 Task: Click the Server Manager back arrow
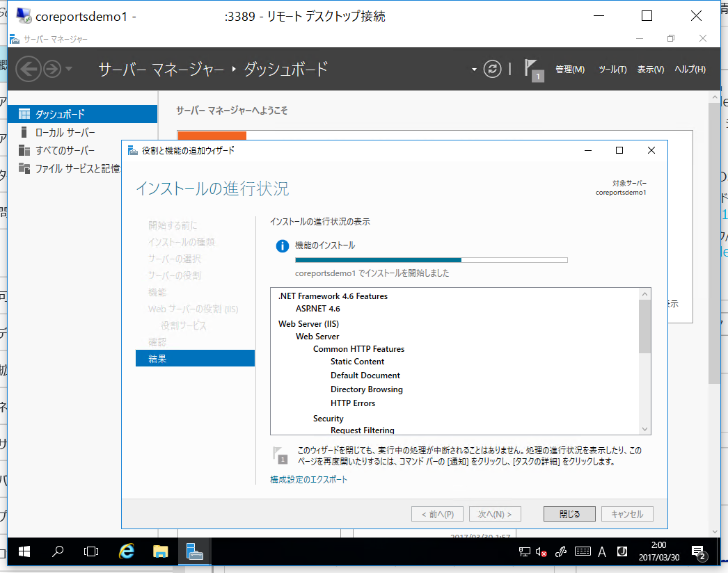[29, 69]
